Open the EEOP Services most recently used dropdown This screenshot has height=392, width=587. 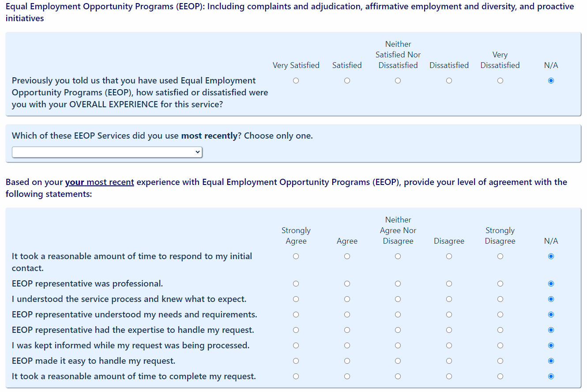107,152
